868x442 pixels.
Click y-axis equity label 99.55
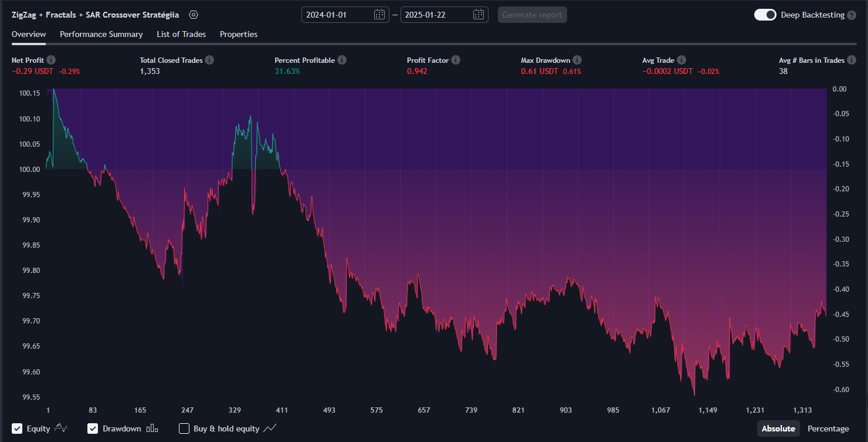(31, 397)
